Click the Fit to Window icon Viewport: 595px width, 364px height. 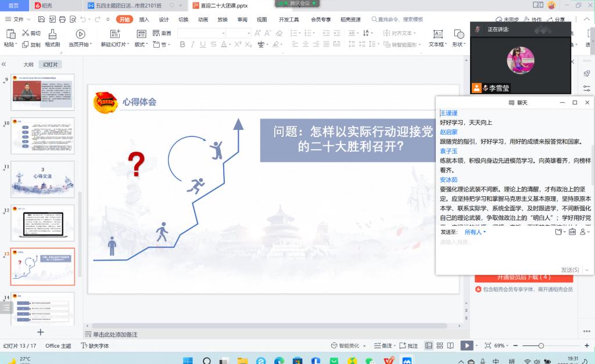point(488,345)
